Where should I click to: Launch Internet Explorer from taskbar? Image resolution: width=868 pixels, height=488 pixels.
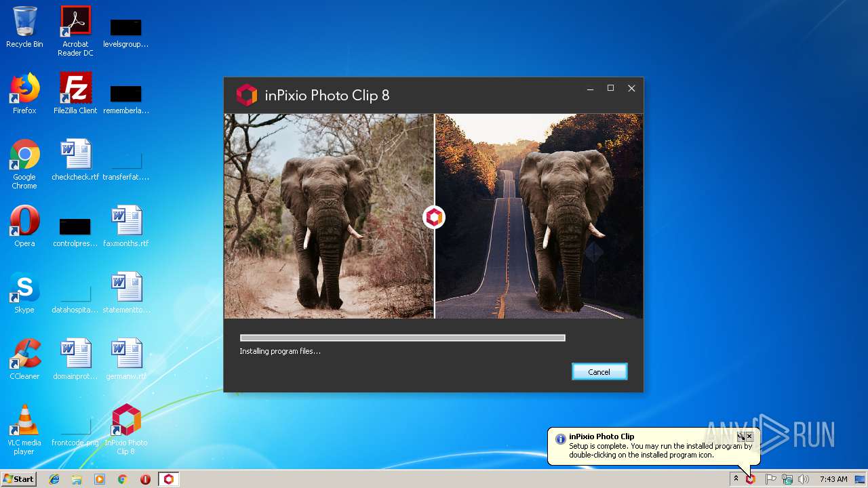point(54,479)
